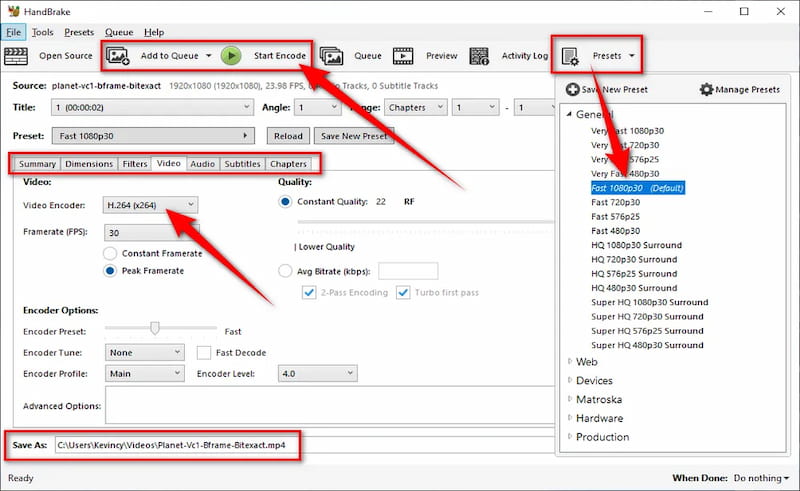
Task: Click the Framerate FPS field showing 30
Action: (152, 233)
